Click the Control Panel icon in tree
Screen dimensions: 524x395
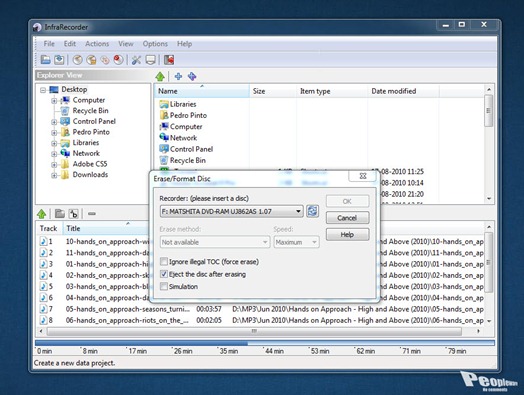pyautogui.click(x=65, y=121)
